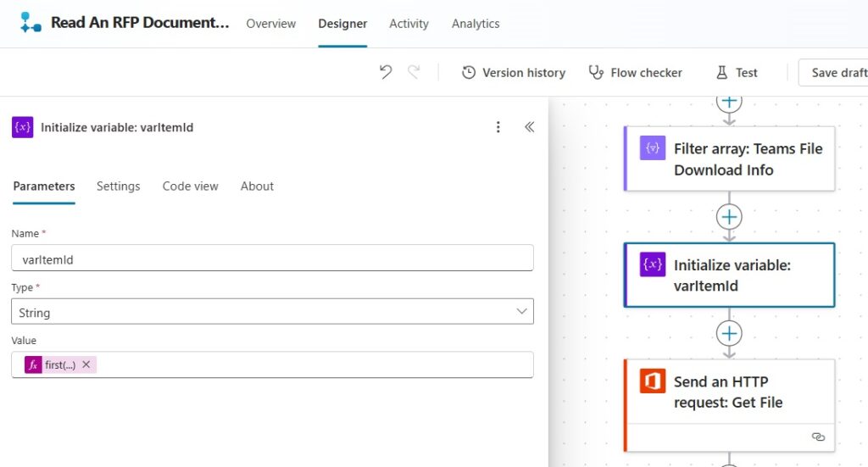This screenshot has width=868, height=467.
Task: Collapse the action details panel
Action: coord(529,127)
